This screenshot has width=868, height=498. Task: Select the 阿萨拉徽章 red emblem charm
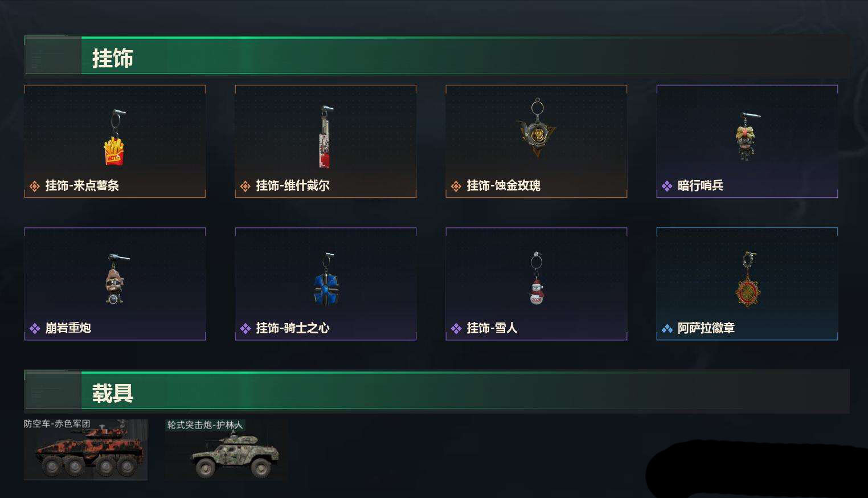[x=748, y=279]
